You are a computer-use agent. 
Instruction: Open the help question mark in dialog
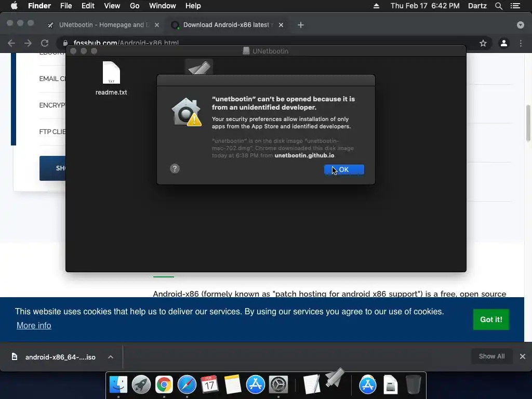(175, 169)
